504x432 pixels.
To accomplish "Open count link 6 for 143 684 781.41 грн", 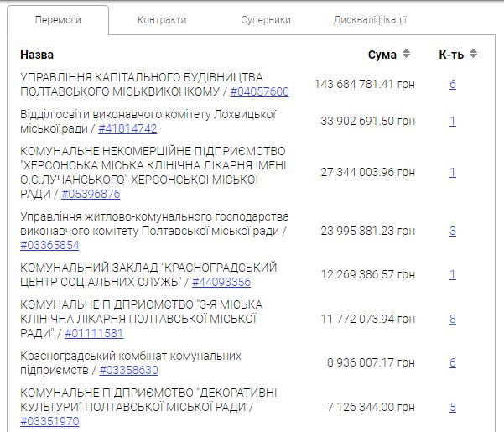I will [x=453, y=84].
